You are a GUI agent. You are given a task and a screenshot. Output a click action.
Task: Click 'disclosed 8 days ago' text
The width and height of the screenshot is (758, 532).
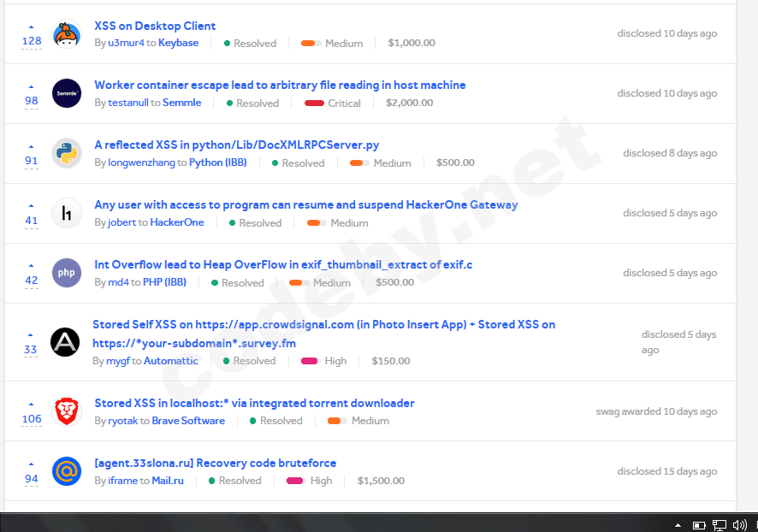tap(670, 153)
